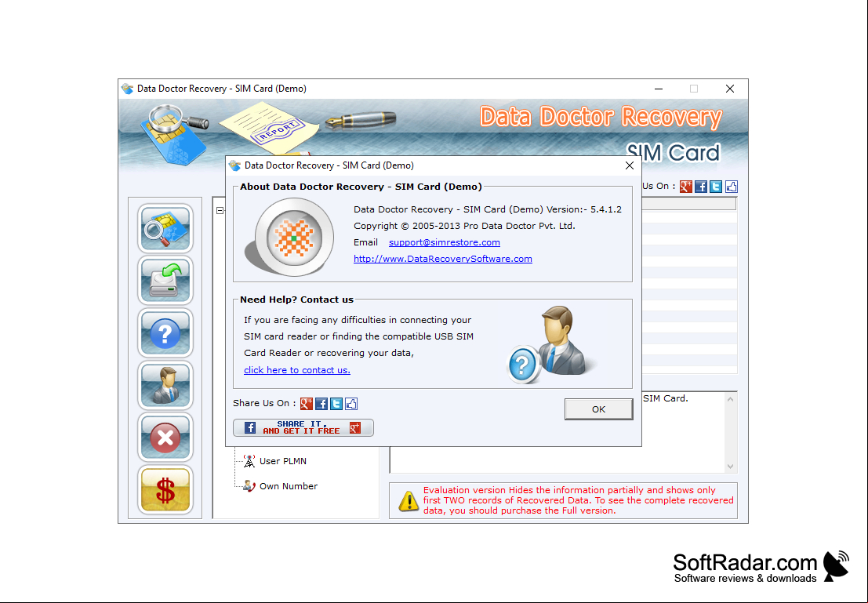Select the User PLMN tree item

point(283,461)
